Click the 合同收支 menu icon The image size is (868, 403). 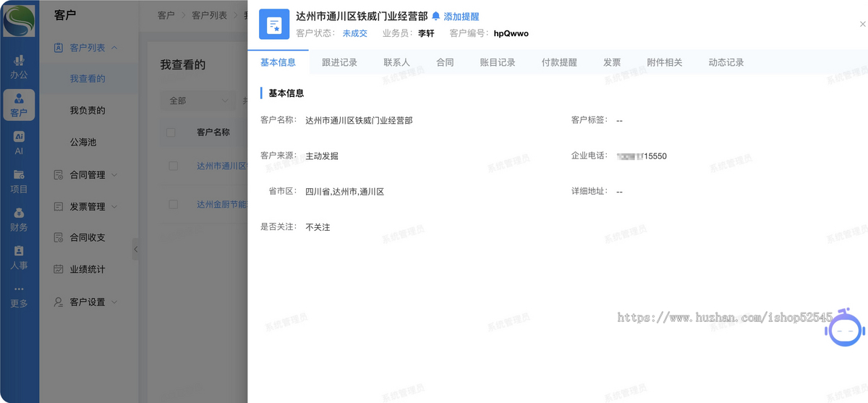coord(59,237)
